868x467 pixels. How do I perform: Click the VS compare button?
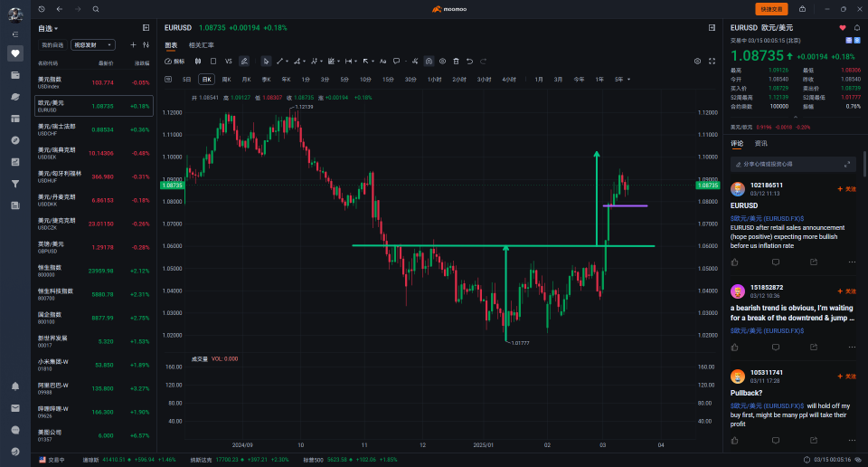[x=228, y=62]
